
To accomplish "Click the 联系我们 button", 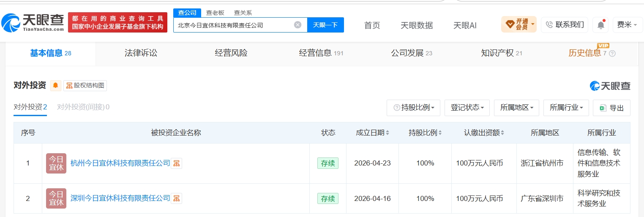I will (x=565, y=25).
